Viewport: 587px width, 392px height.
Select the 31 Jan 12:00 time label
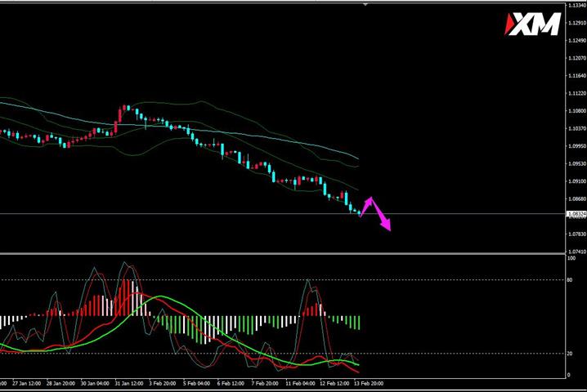tap(129, 383)
